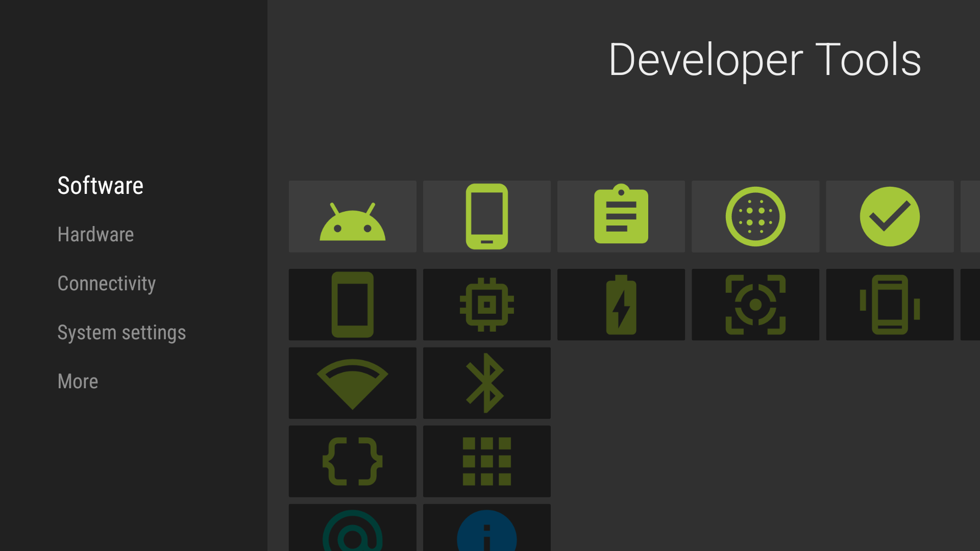Select the smartphone icon tile
Viewport: 980px width, 551px height.
pos(486,216)
